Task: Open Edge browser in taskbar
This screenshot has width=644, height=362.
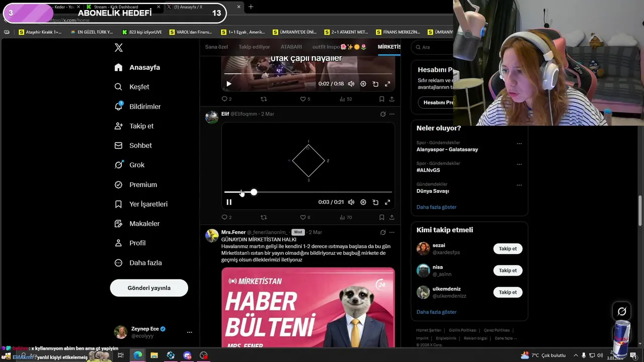Action: pyautogui.click(x=137, y=355)
